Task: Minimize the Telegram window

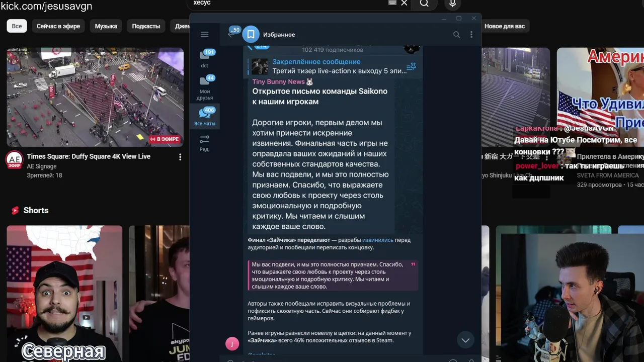Action: (x=444, y=18)
